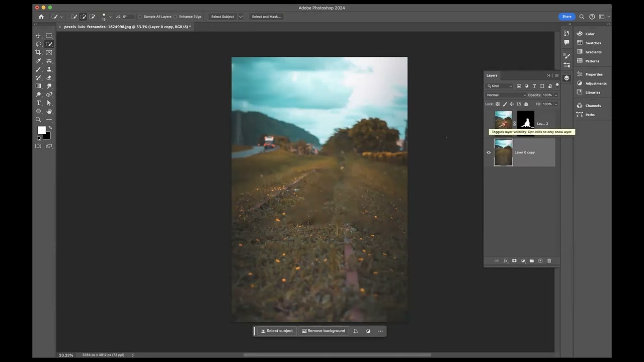Open the Edit Toolbar three-dots icon
644x362 pixels.
click(x=49, y=120)
